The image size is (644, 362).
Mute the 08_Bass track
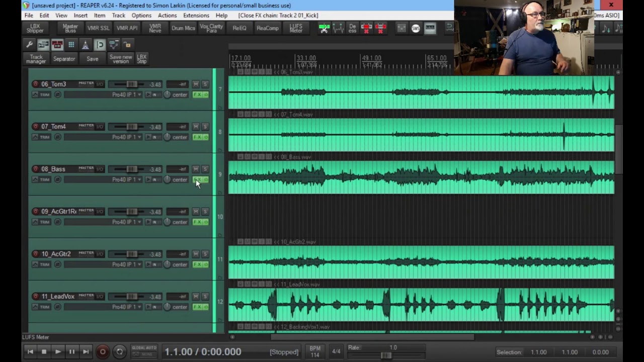coord(196,169)
